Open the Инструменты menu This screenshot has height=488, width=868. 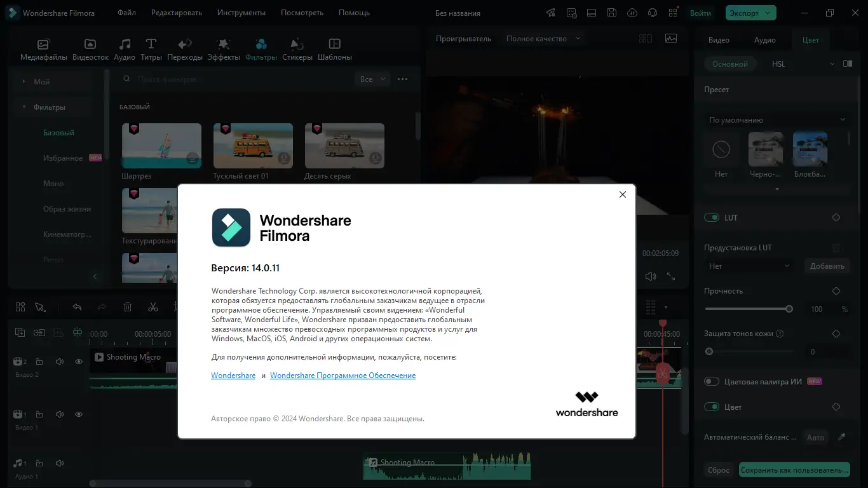coord(241,13)
